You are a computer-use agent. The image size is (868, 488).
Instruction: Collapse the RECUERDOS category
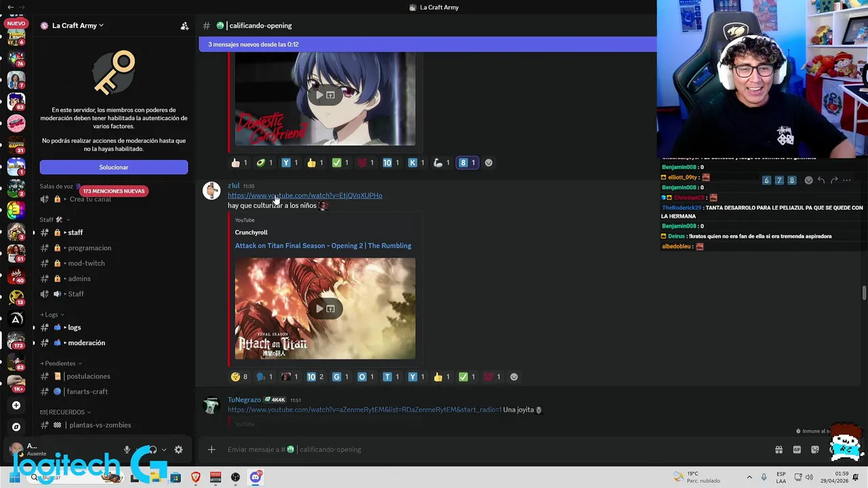[65, 412]
